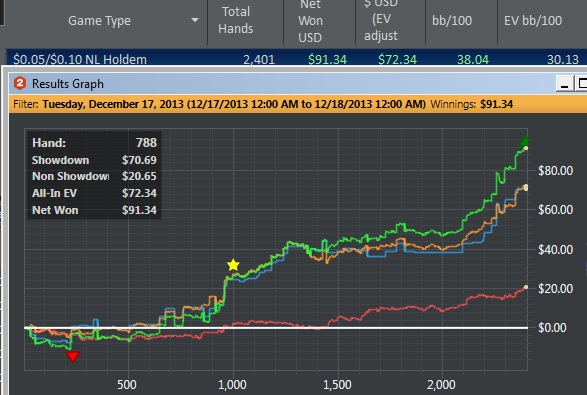Screen dimensions: 587x395
Task: Click the $91.34 net won cell
Action: 327,59
